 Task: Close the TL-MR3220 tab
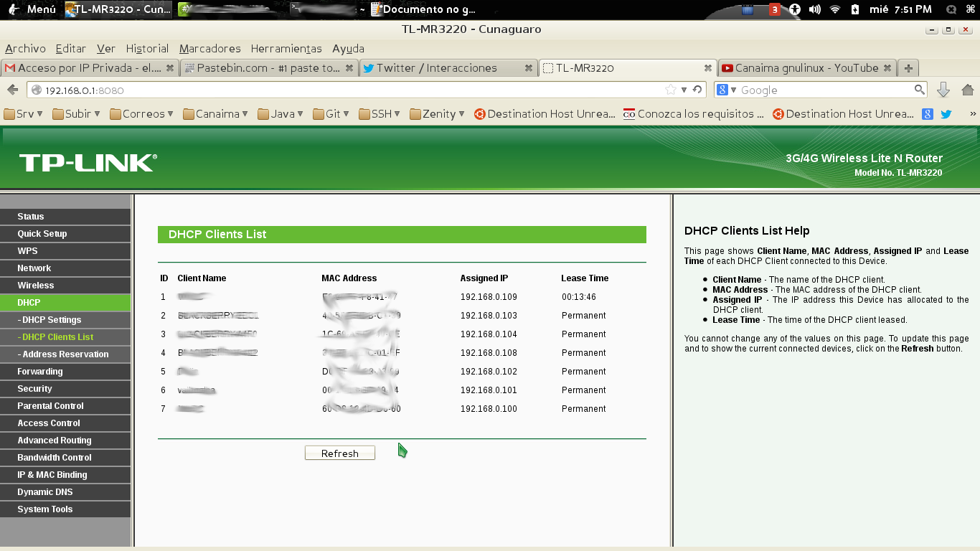pyautogui.click(x=708, y=68)
